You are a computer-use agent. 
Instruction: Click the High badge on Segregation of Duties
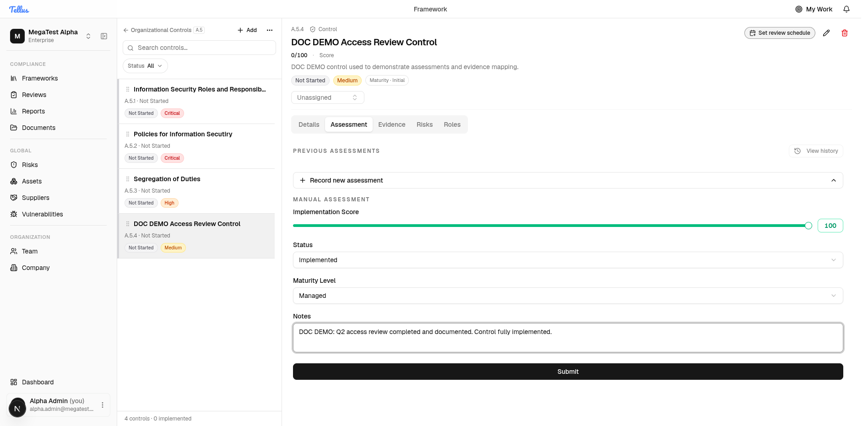coord(169,203)
